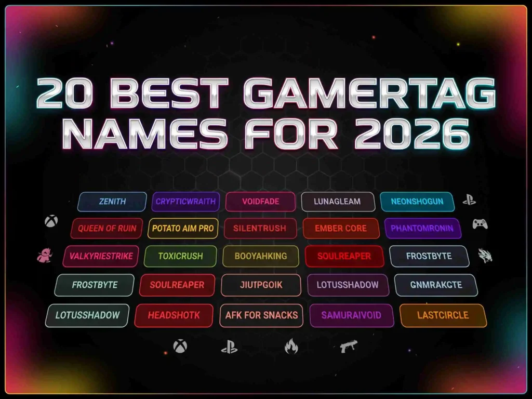Click the orange LASTCIRCLE tag
The image size is (532, 399).
[443, 315]
